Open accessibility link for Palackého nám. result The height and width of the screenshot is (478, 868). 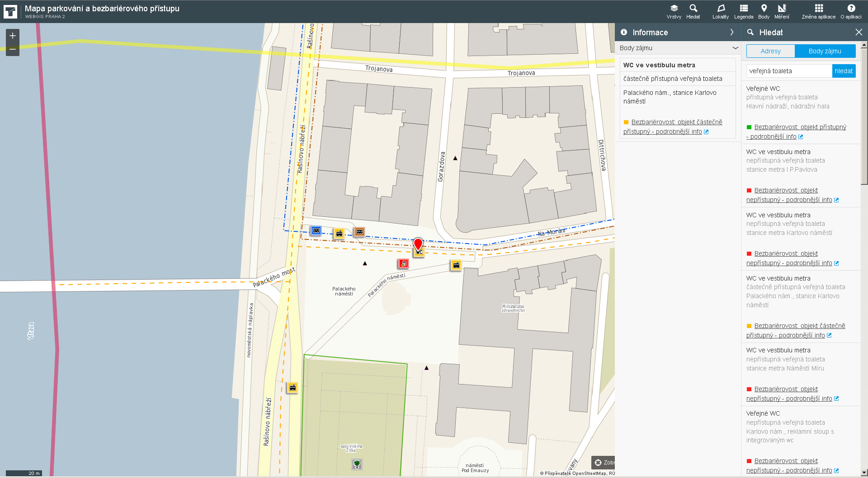(x=796, y=331)
